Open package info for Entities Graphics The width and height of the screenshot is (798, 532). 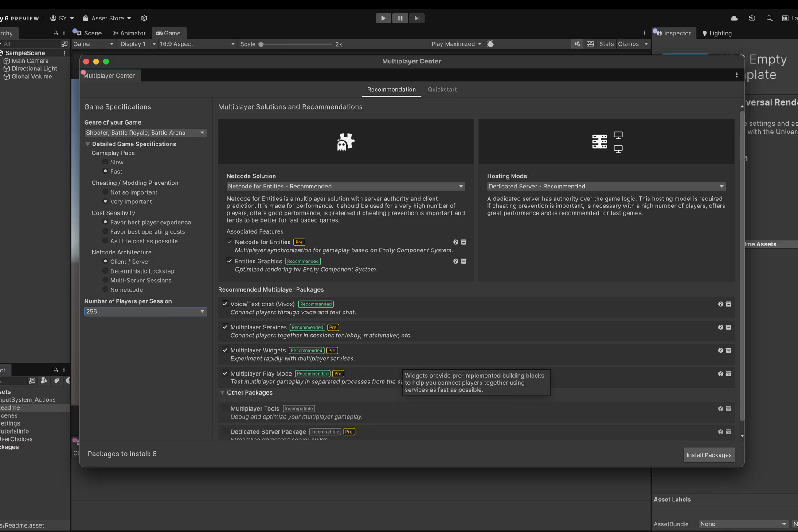[x=464, y=262]
